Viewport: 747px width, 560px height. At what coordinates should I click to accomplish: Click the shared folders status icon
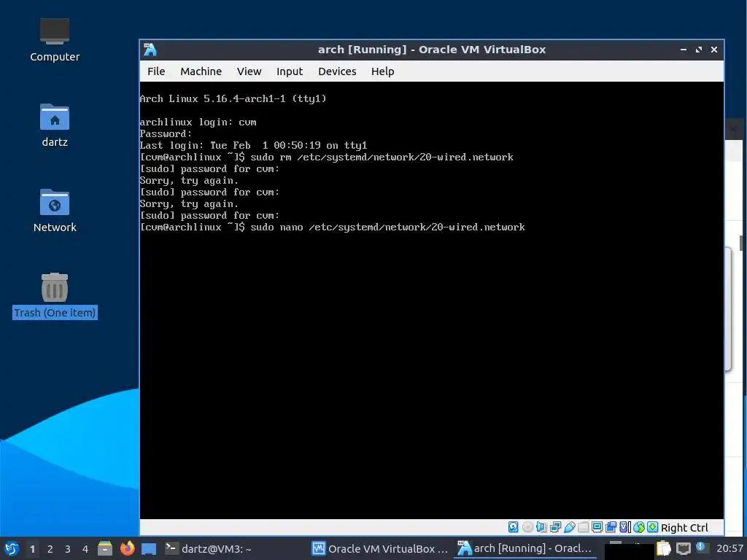click(x=583, y=527)
